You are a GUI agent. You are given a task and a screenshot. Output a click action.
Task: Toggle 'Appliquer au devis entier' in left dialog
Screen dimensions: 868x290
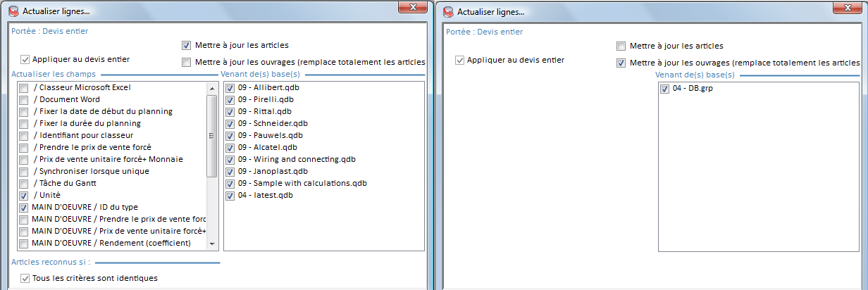(26, 60)
